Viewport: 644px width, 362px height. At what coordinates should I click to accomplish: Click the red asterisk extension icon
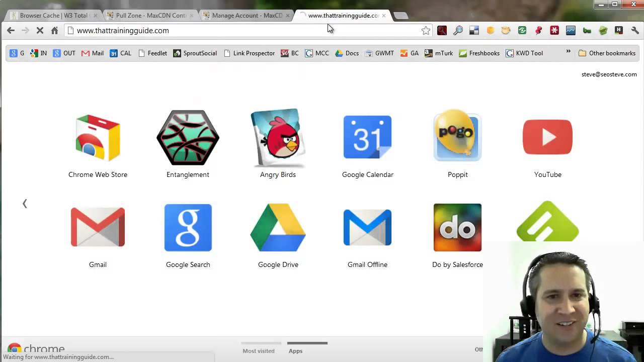pos(554,31)
